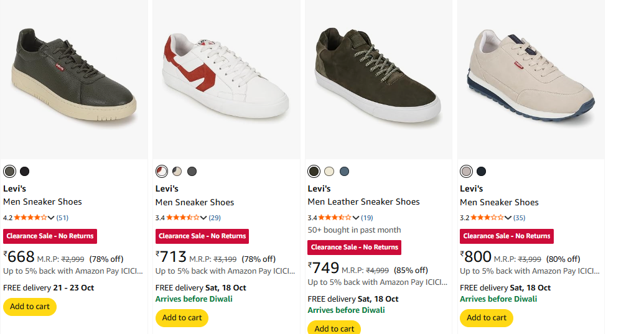
Task: Select black swatch on fourth beige sneaker
Action: tap(481, 172)
